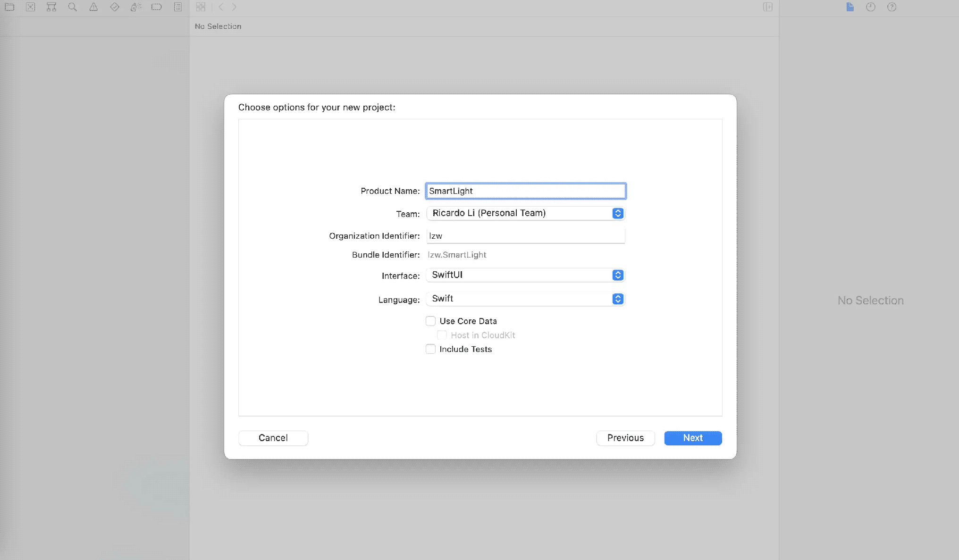
Task: Toggle the Include Tests checkbox
Action: click(430, 349)
